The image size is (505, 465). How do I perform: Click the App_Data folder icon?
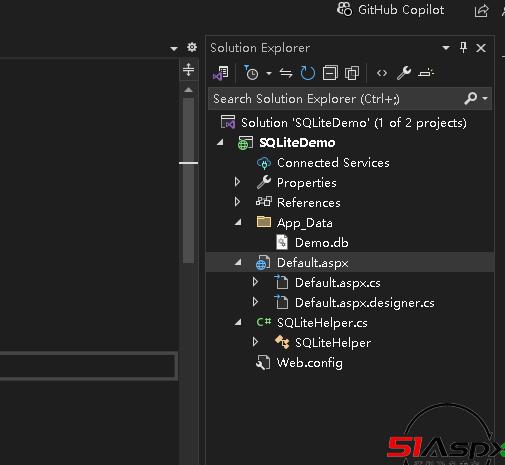[264, 222]
